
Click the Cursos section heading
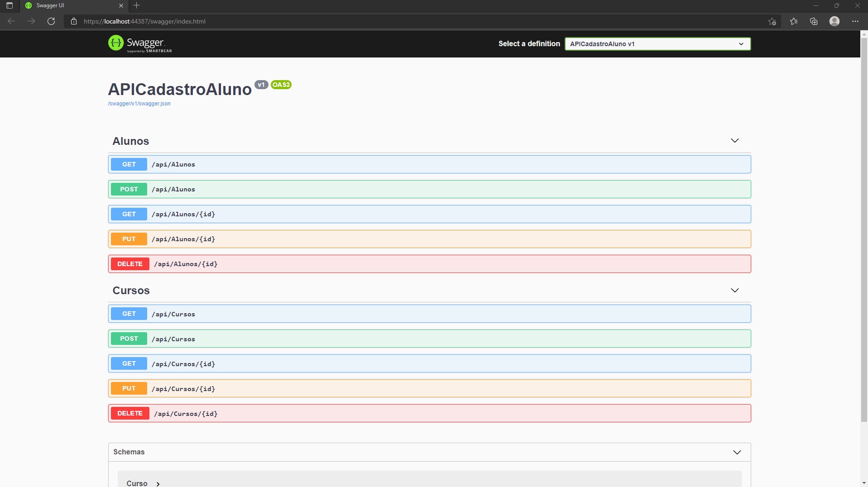(131, 291)
